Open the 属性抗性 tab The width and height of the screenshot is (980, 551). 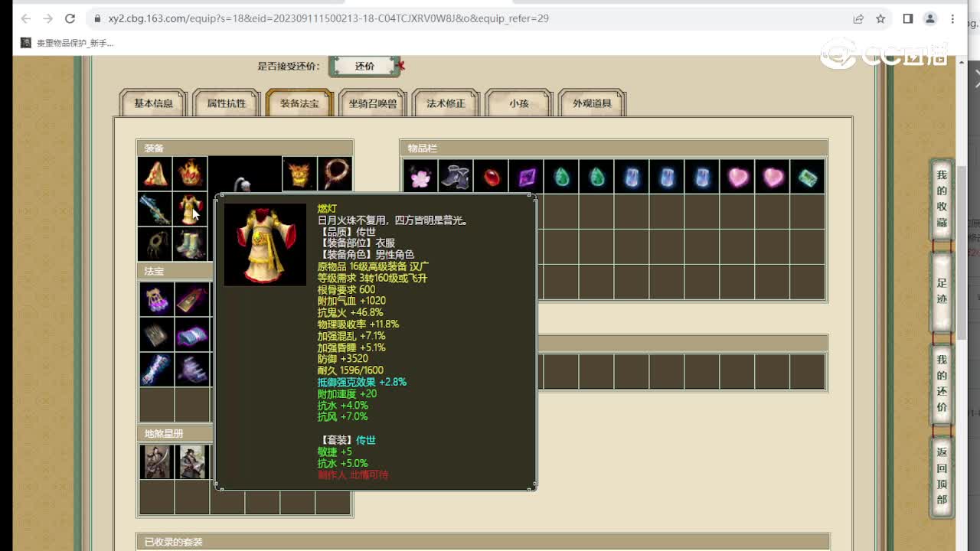pyautogui.click(x=227, y=103)
